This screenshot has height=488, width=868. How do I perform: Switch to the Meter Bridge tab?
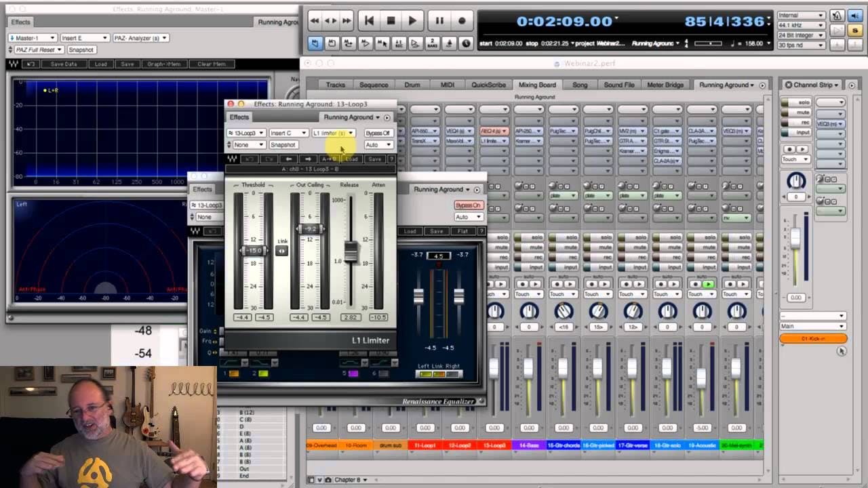[665, 85]
